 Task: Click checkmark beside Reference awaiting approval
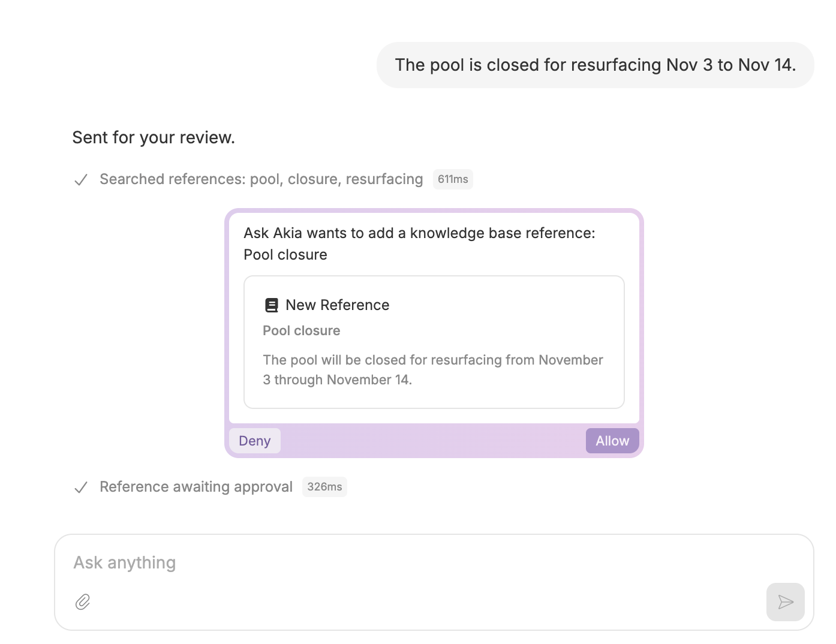[81, 487]
